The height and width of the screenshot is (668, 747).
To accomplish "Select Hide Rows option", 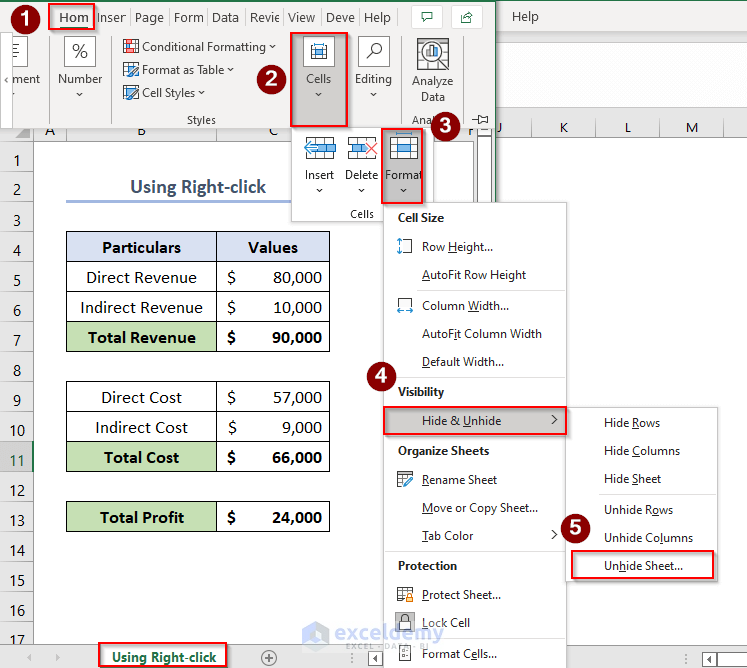I will click(641, 423).
